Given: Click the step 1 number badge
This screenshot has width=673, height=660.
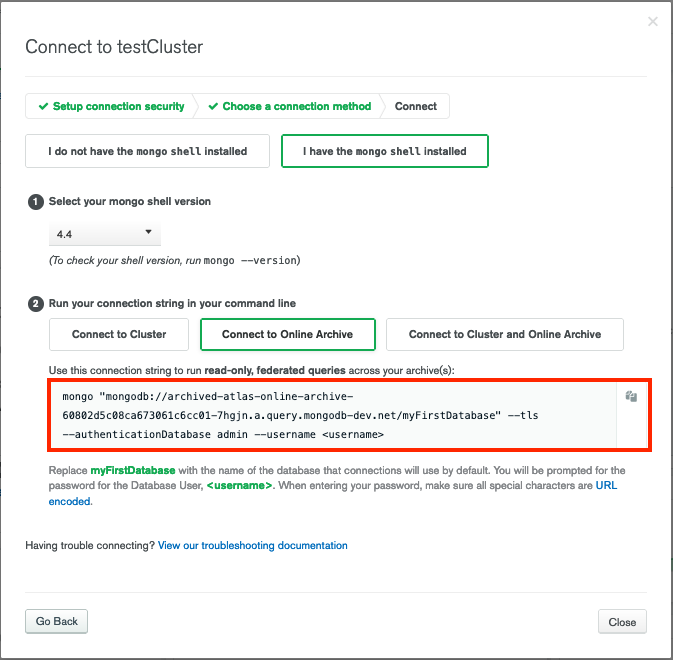Looking at the screenshot, I should (x=36, y=202).
